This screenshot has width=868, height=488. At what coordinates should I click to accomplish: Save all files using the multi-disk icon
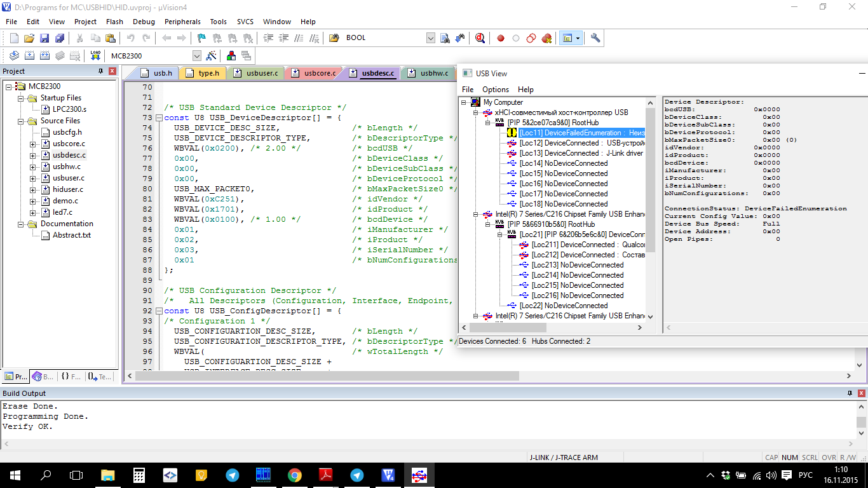point(58,38)
